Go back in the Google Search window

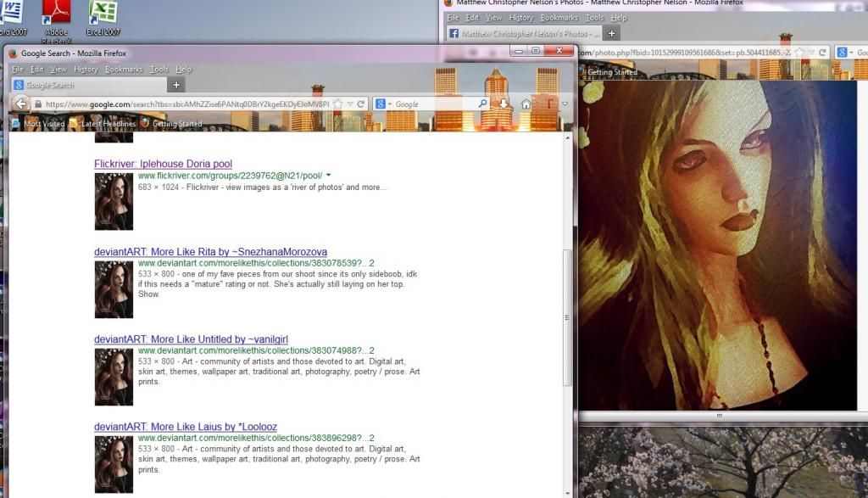click(x=20, y=104)
